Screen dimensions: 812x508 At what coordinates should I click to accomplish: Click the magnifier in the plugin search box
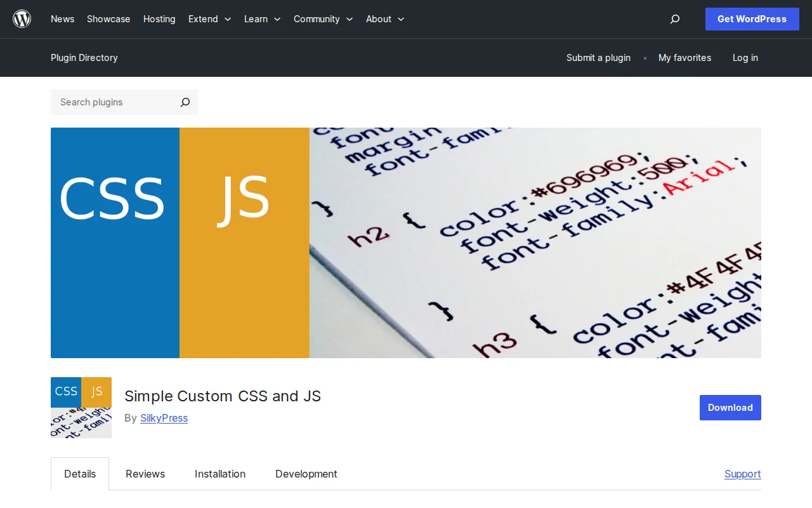(185, 102)
